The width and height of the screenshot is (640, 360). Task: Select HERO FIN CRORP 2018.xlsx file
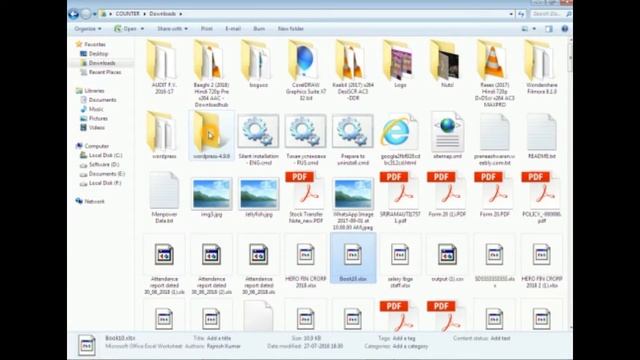tap(306, 262)
